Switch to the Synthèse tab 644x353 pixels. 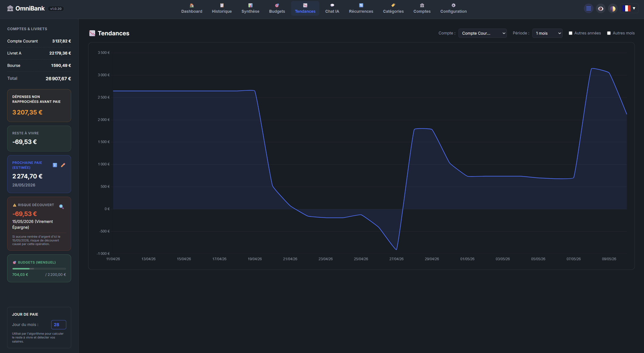click(250, 8)
